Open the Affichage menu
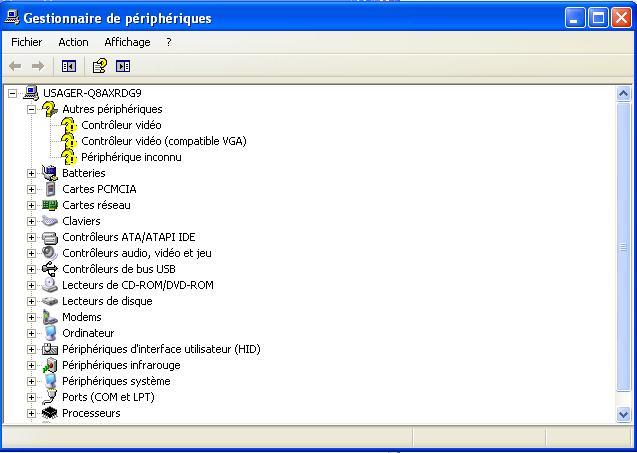The height and width of the screenshot is (453, 637). pos(127,42)
